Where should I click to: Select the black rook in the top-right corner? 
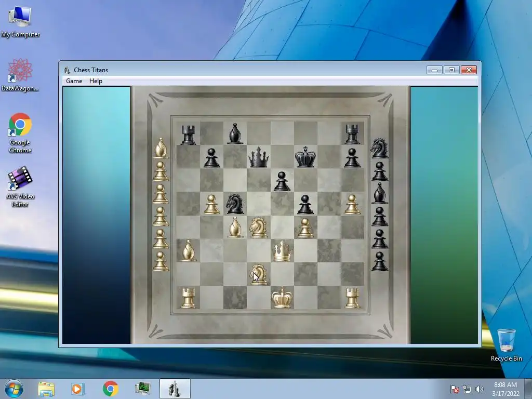(x=352, y=134)
